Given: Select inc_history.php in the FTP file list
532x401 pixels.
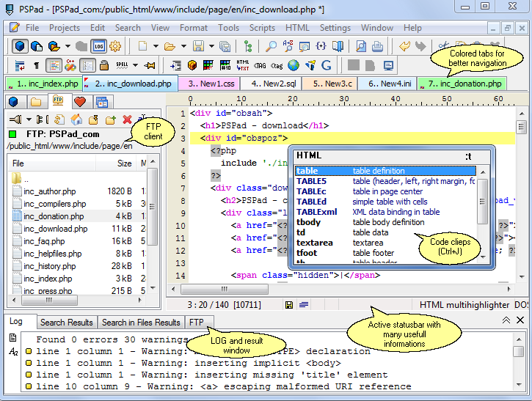Looking at the screenshot, I should pos(50,266).
